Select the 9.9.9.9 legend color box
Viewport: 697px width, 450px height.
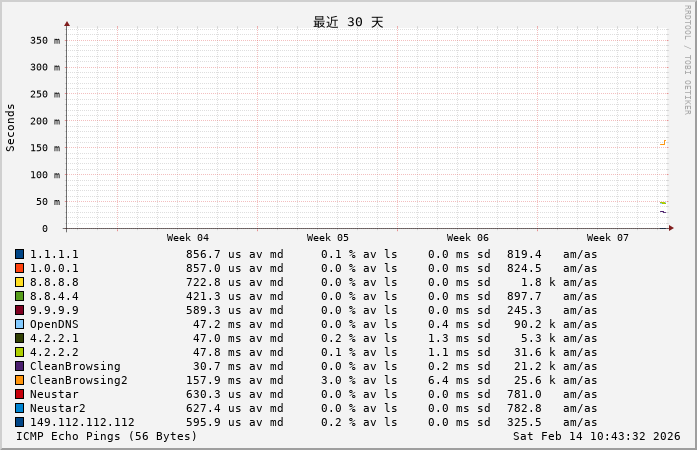[19, 310]
